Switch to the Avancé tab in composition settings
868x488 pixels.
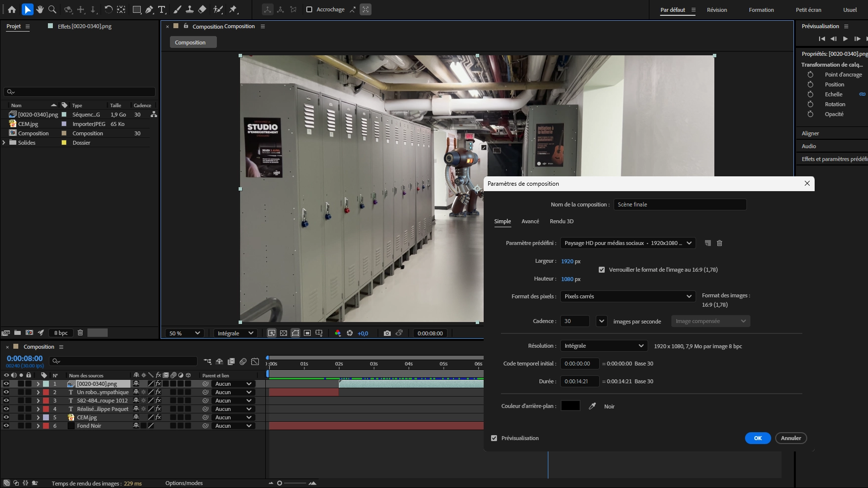pos(530,221)
